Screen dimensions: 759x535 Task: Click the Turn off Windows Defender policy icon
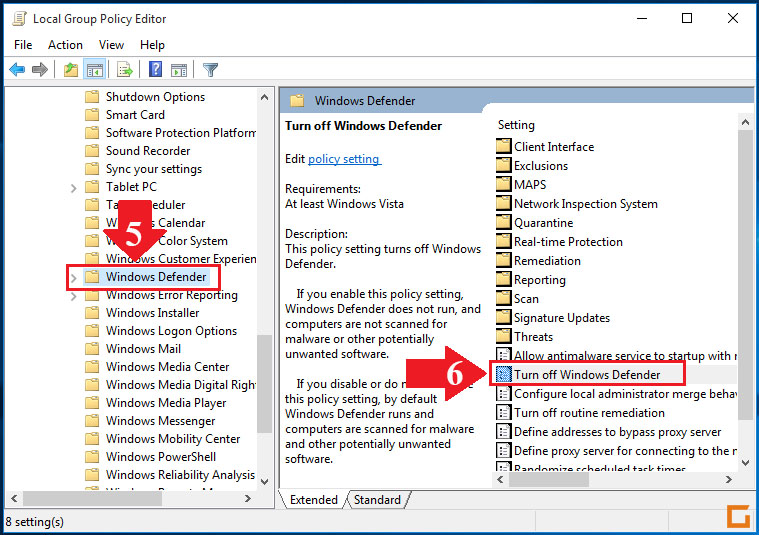point(504,374)
